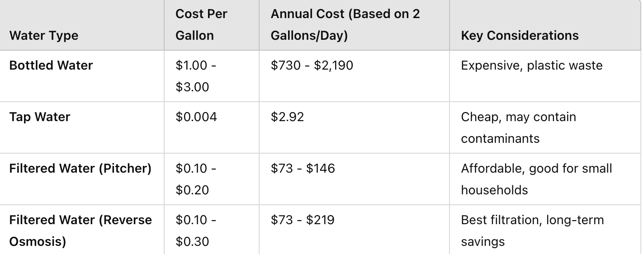Select the Cost Per Gallon header

(201, 25)
